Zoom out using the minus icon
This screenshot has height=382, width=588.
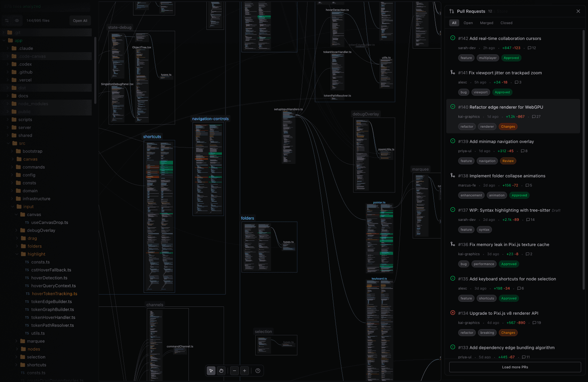[234, 370]
